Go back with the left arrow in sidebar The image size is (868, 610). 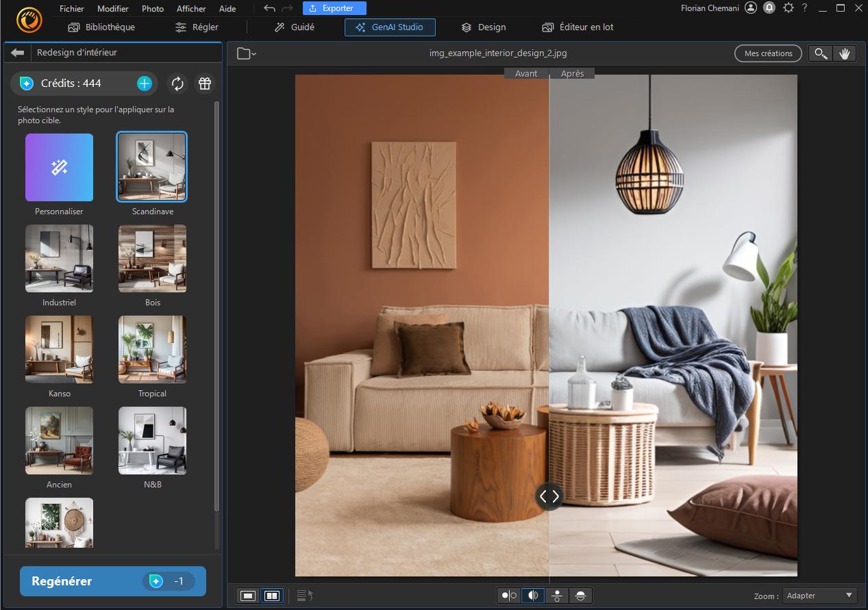click(16, 52)
